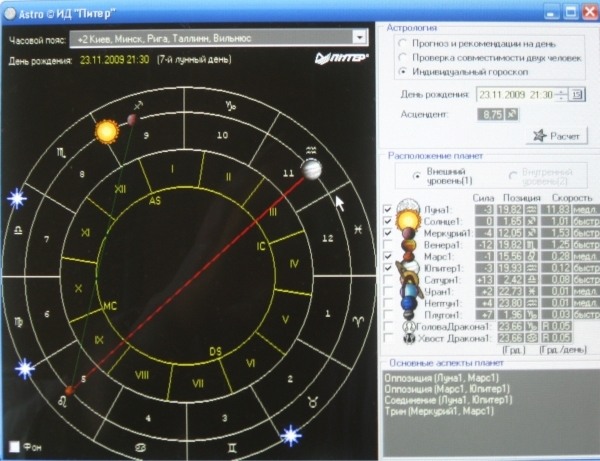This screenshot has height=461, width=600.
Task: Enable the ГоловаДракона1 checkbox
Action: tap(387, 327)
